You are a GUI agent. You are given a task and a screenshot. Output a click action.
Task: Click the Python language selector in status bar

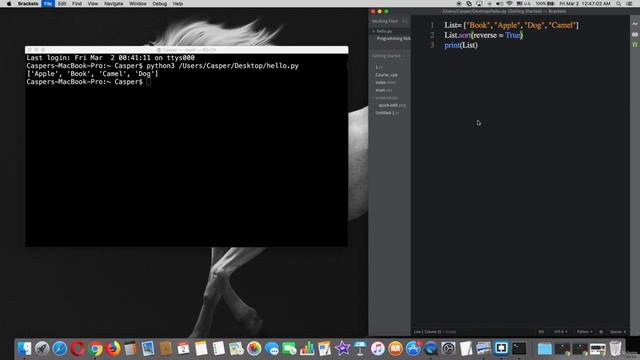click(584, 332)
